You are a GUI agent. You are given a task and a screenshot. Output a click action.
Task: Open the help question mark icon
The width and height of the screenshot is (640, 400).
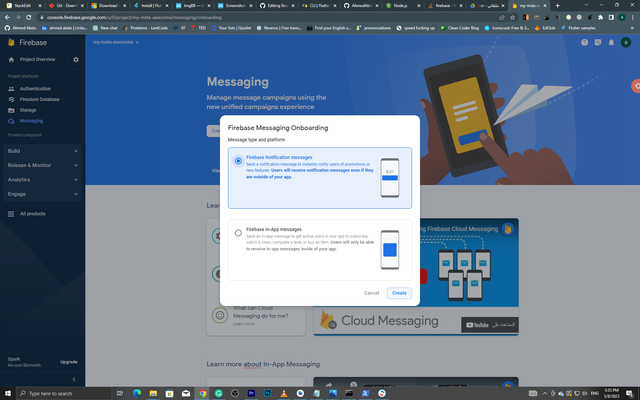(x=584, y=42)
